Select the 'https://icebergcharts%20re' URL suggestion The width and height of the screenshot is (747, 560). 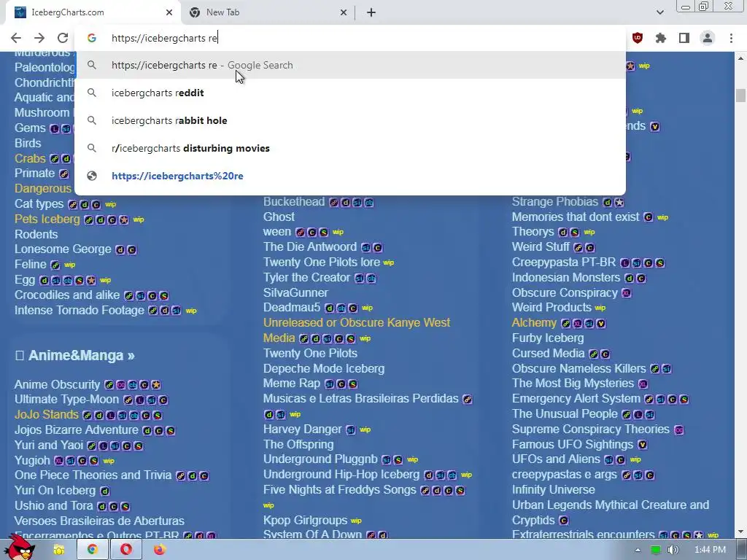350,176
